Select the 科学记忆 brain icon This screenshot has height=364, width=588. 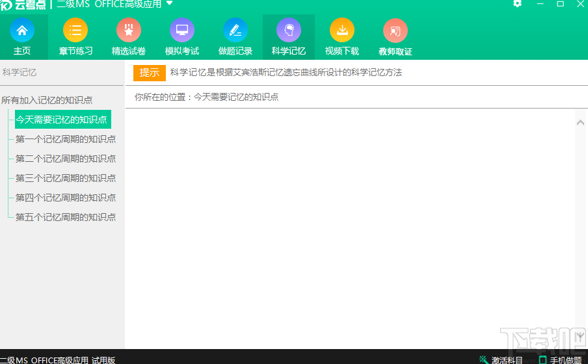pyautogui.click(x=289, y=30)
